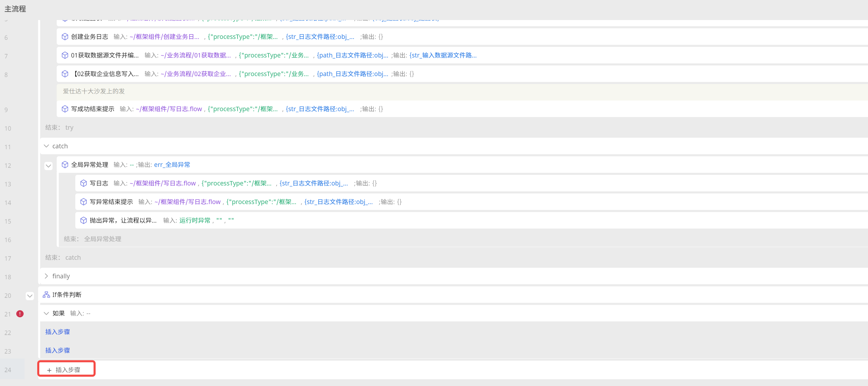Screen dimensions: 868x386
Task: Click the If条件判断 branch icon
Action: [46, 295]
